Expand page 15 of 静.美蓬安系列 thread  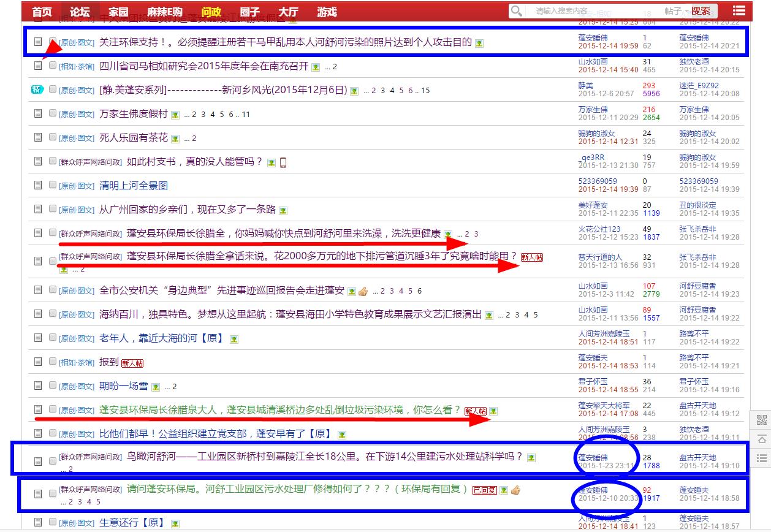(425, 91)
